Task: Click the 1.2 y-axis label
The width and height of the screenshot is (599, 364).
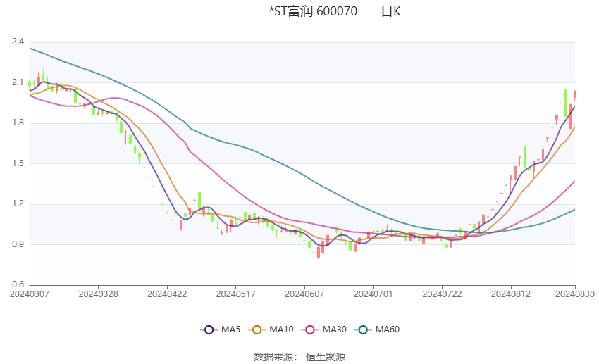Action: pos(18,203)
